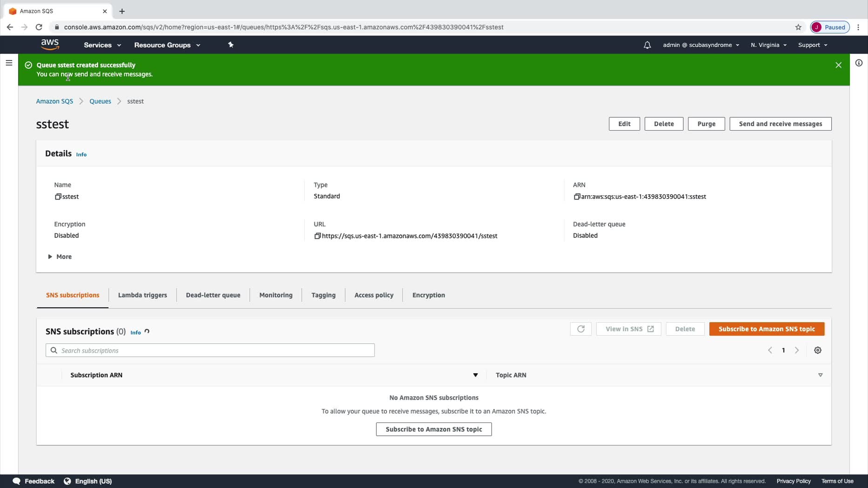The image size is (868, 488).
Task: Open the Privacy Policy link
Action: 794,481
